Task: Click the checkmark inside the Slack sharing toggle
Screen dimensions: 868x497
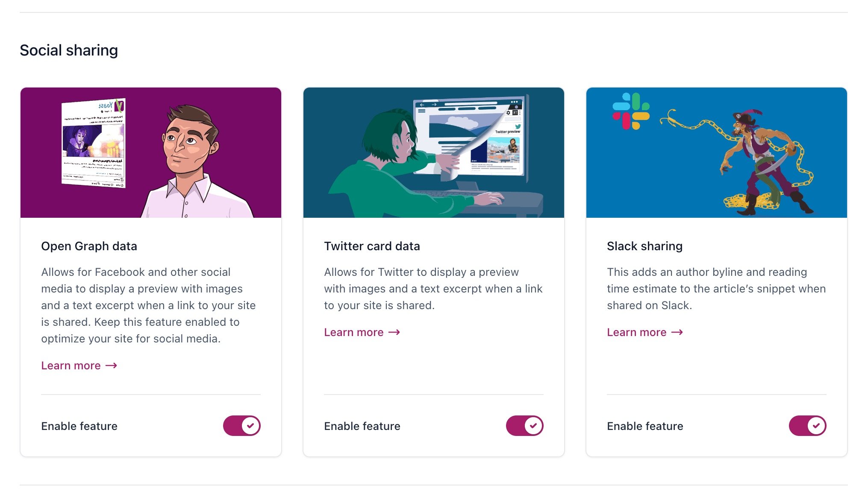Action: click(x=817, y=425)
